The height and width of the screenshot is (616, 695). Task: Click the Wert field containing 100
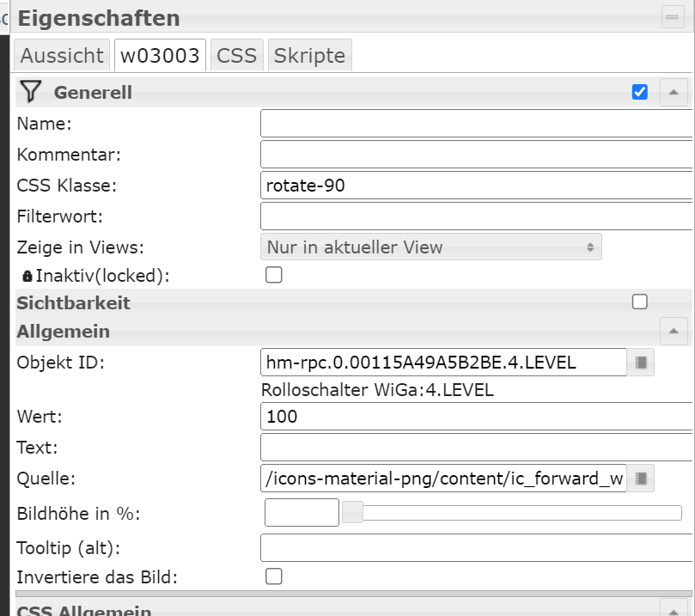tap(477, 416)
